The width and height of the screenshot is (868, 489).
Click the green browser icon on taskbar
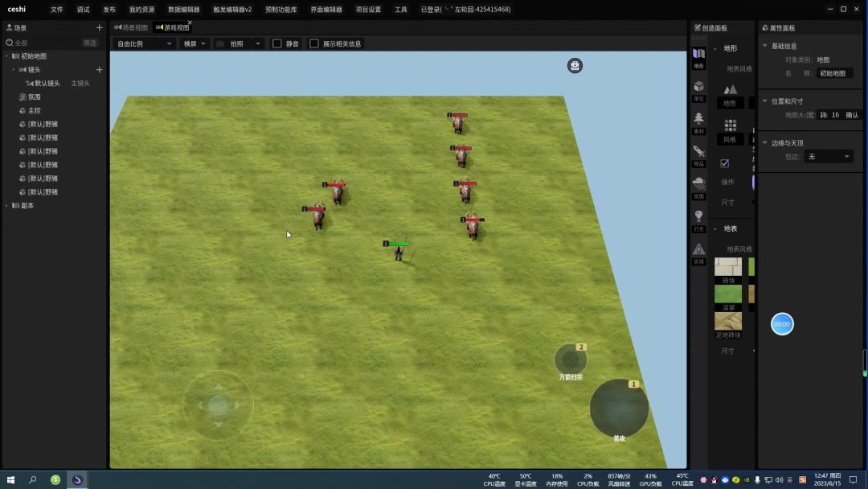coord(55,479)
